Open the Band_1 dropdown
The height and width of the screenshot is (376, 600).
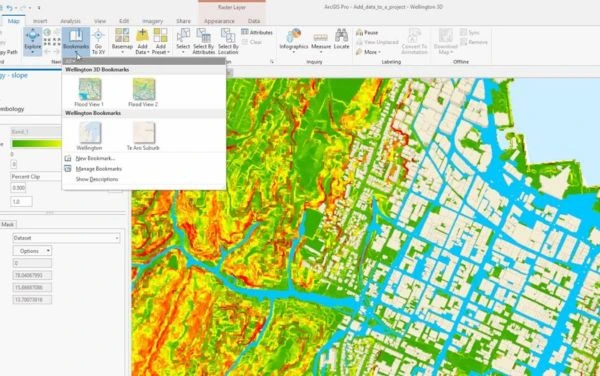point(36,132)
